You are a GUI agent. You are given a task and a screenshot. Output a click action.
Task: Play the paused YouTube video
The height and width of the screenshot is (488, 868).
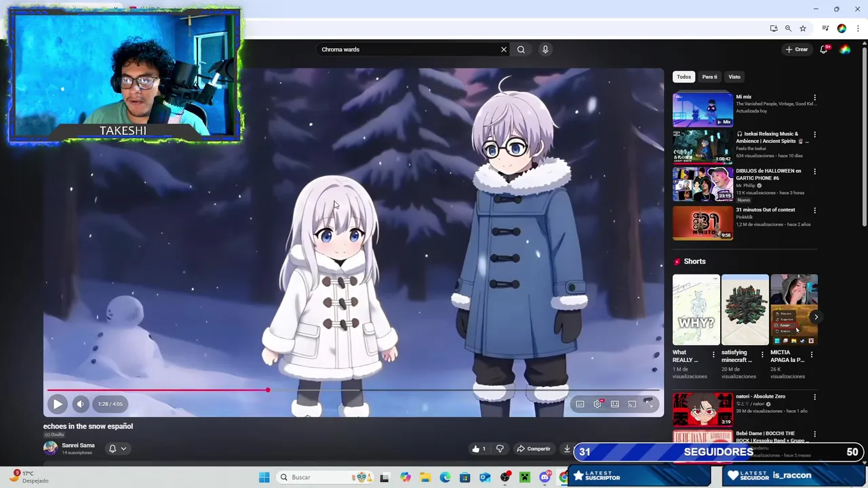coord(58,404)
